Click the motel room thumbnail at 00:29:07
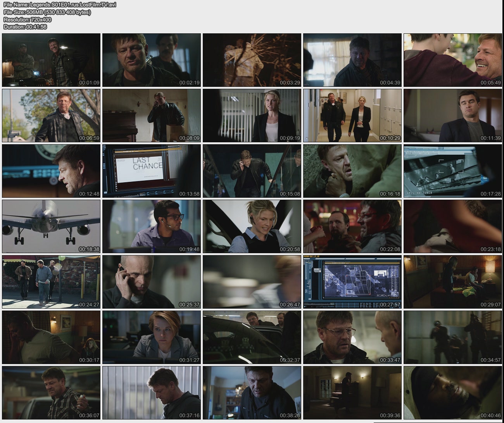The height and width of the screenshot is (423, 504). click(452, 282)
